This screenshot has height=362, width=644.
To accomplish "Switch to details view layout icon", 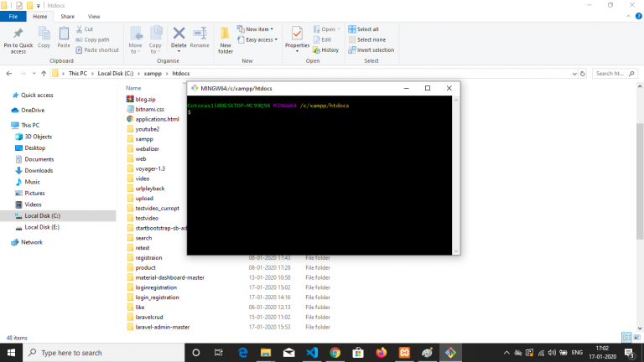I will pos(626,338).
